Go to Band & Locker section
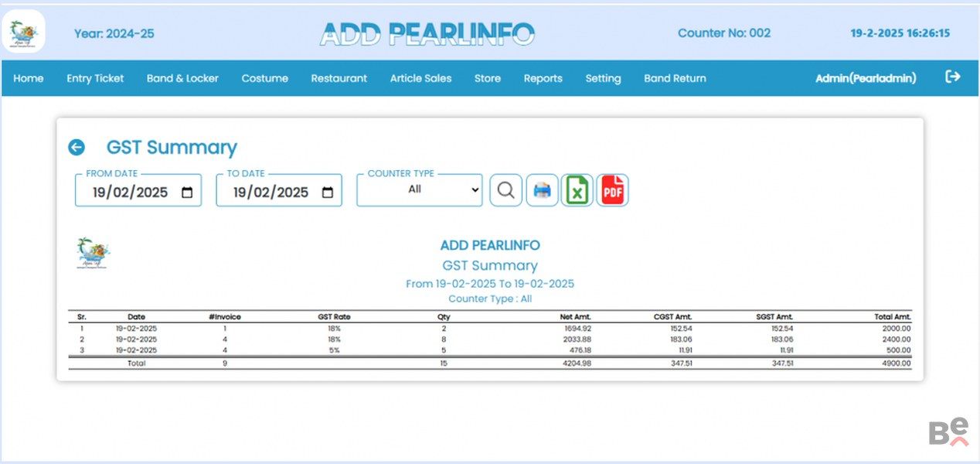Screen dimensions: 980x464 coord(182,78)
